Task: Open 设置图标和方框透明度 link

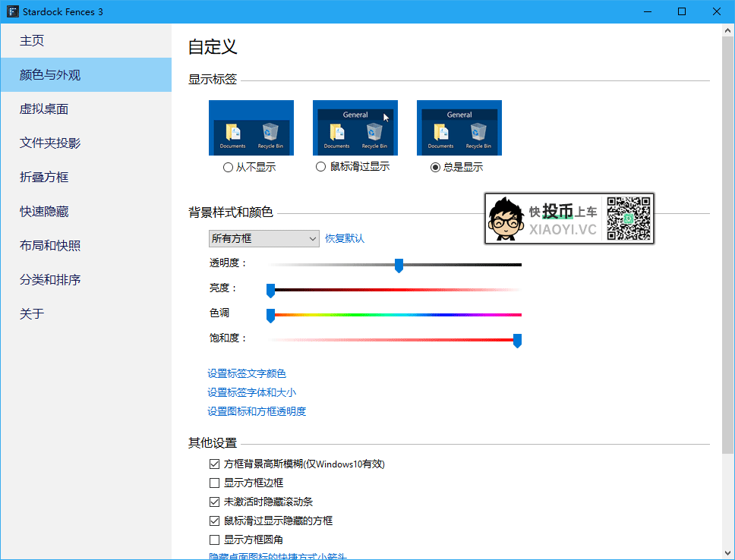Action: pos(257,411)
